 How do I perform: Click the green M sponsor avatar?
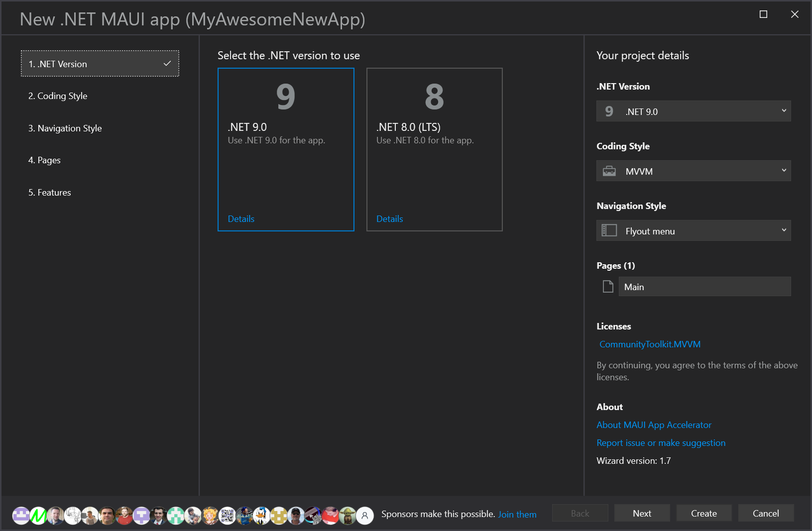[38, 516]
